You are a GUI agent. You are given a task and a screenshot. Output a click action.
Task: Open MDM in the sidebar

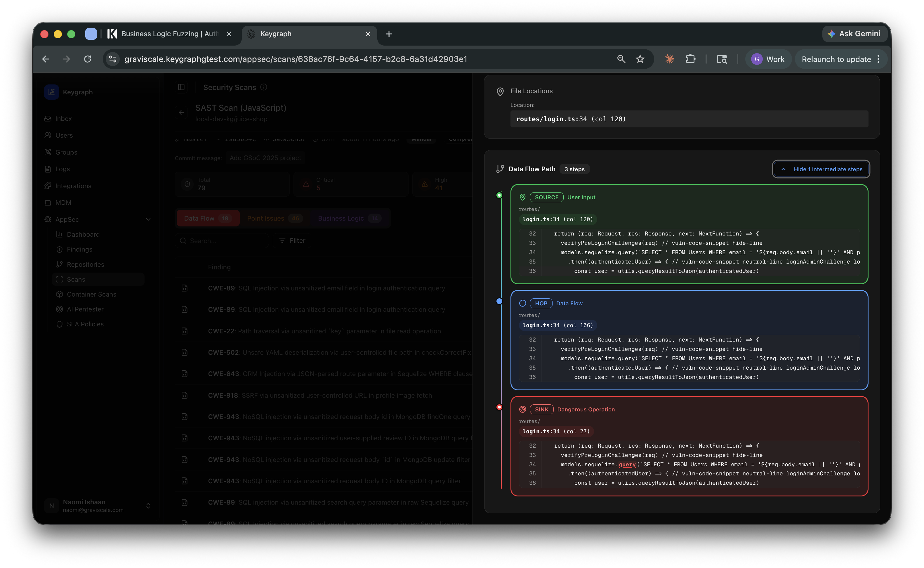(x=63, y=202)
